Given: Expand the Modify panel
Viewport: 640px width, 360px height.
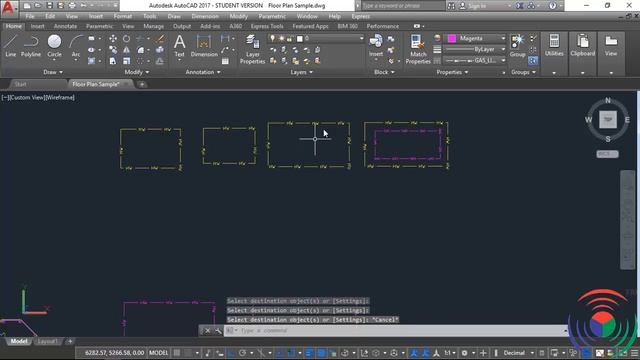Looking at the screenshot, I should (x=136, y=72).
